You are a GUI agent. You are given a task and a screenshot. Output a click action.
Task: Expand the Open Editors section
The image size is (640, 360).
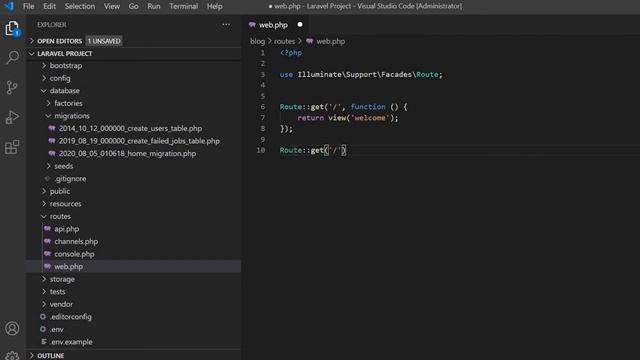[32, 41]
